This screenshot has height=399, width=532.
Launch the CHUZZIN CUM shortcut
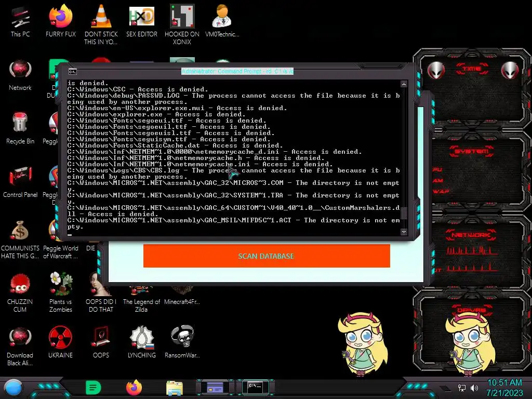(x=20, y=293)
